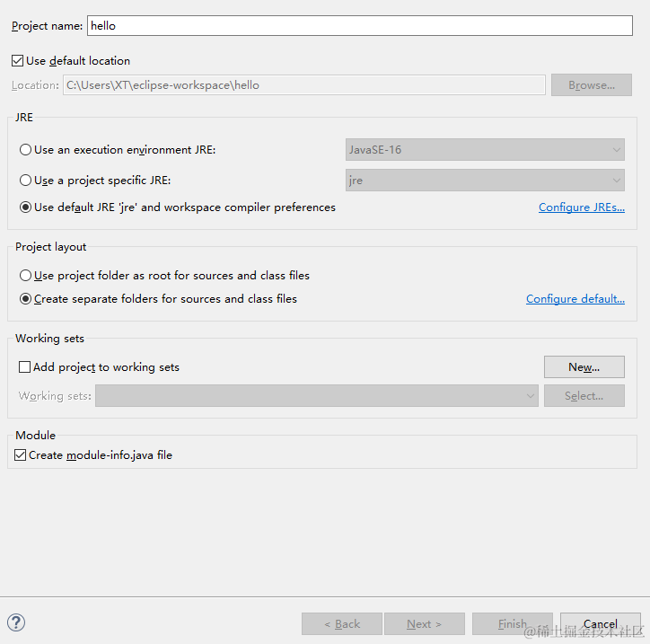Click the Select... working sets button

(584, 395)
